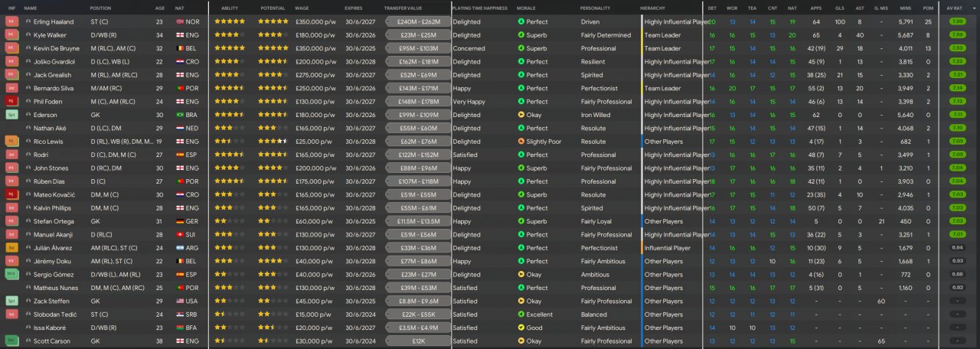Click the £12K transfer value for Scott Carson
The width and height of the screenshot is (980, 349).
coord(417,341)
